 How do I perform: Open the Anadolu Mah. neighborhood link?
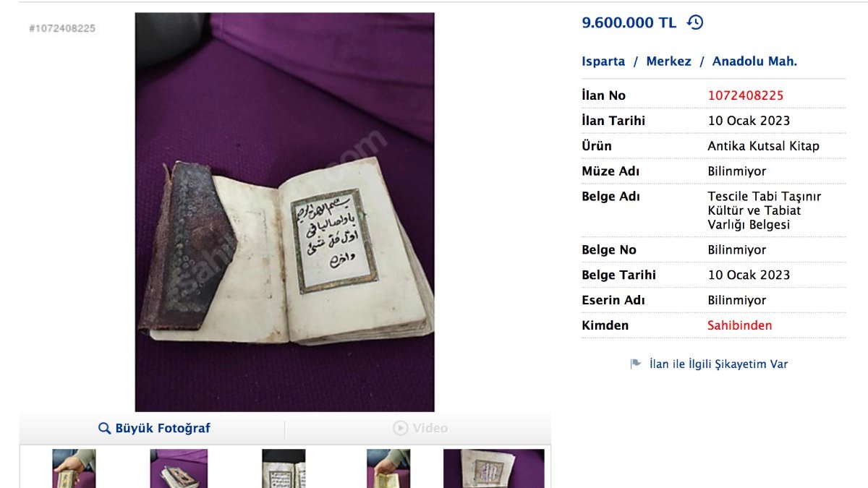(x=754, y=61)
